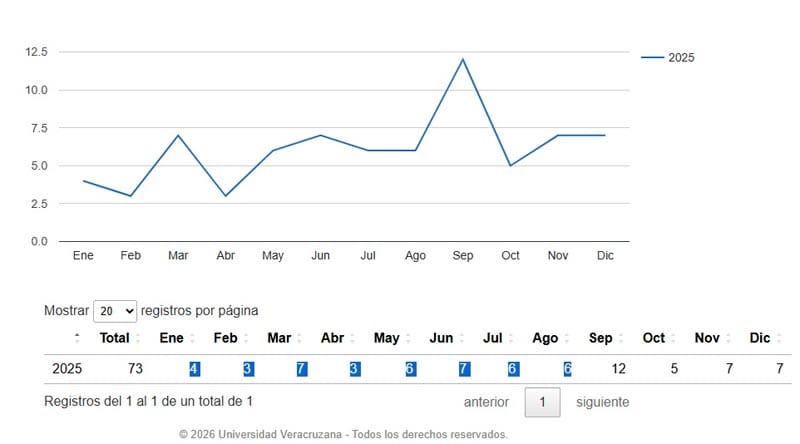This screenshot has height=444, width=800.
Task: Click the highlighted Ene value 4
Action: click(x=194, y=369)
